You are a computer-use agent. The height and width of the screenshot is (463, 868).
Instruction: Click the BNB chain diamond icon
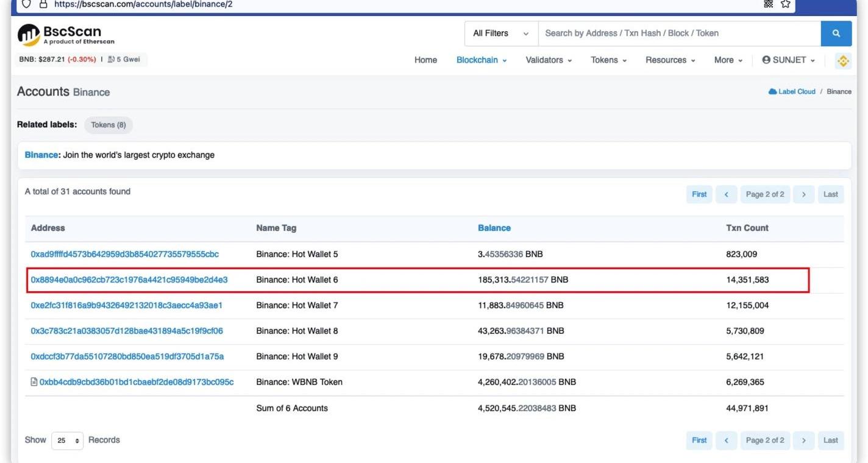pos(843,60)
